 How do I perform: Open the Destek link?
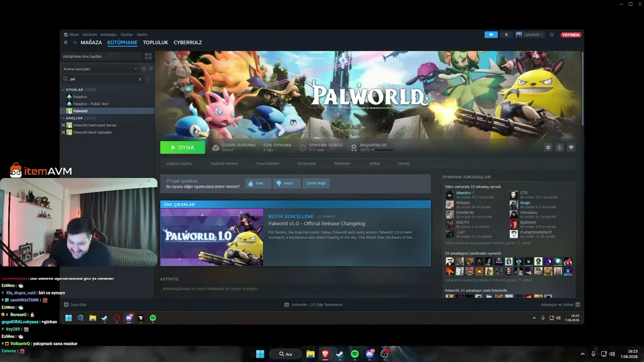tap(404, 163)
